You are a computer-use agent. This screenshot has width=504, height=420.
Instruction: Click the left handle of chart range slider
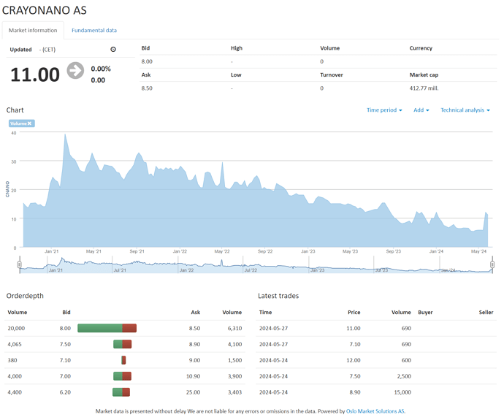(x=20, y=264)
